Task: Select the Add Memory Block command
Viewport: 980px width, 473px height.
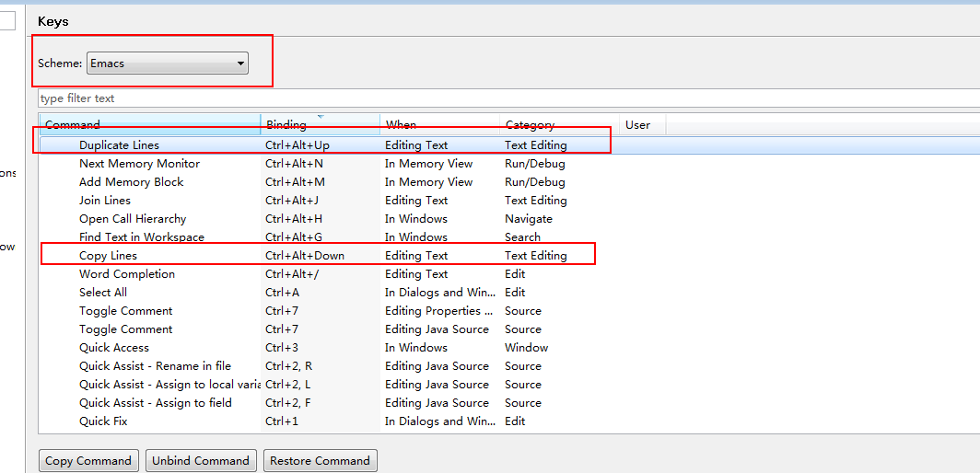Action: 131,182
